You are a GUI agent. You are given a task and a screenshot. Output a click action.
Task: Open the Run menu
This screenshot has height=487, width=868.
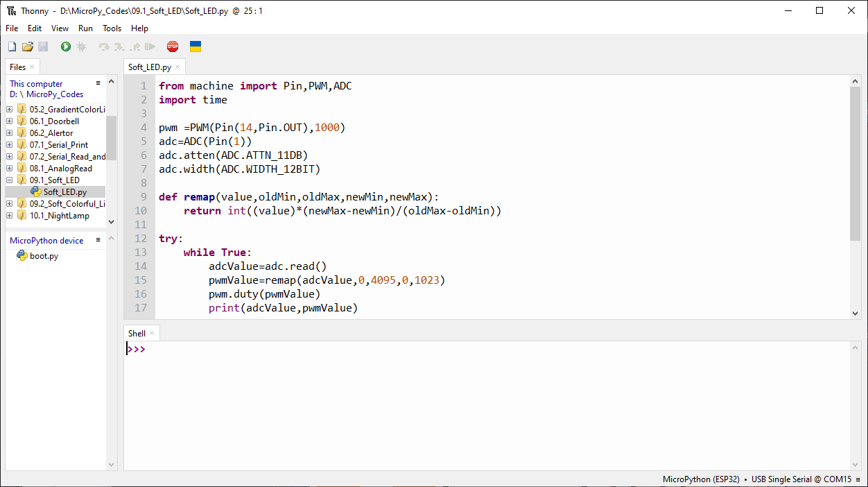click(85, 28)
